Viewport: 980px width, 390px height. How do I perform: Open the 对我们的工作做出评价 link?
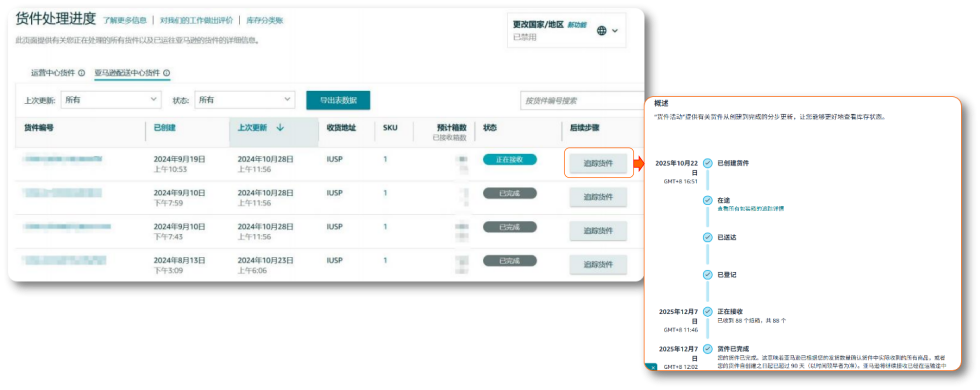196,20
